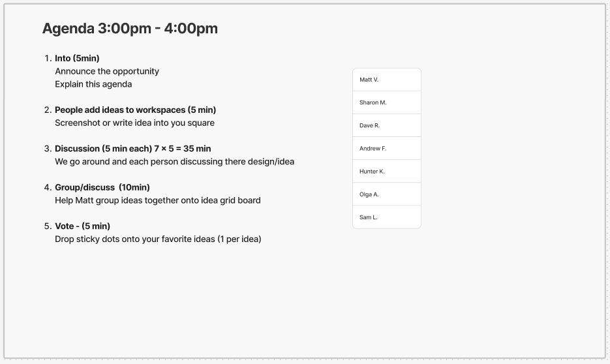Click the Sam L. cell

tap(387, 217)
